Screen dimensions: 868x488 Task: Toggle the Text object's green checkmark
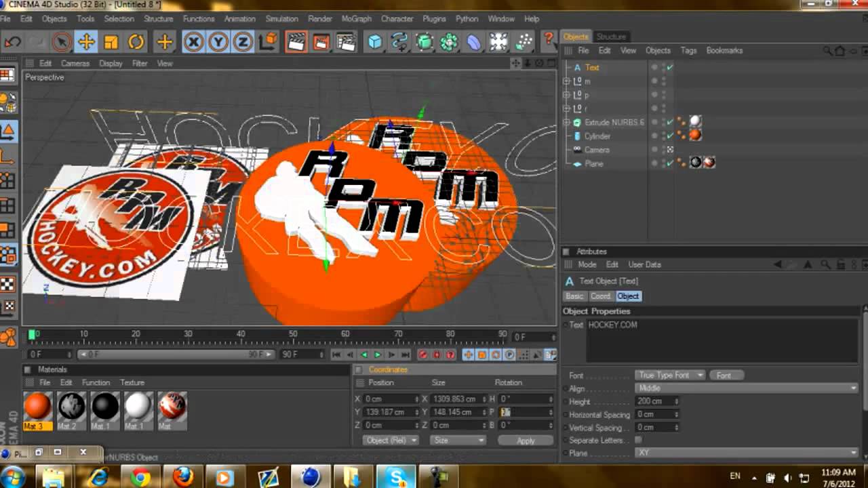[670, 68]
